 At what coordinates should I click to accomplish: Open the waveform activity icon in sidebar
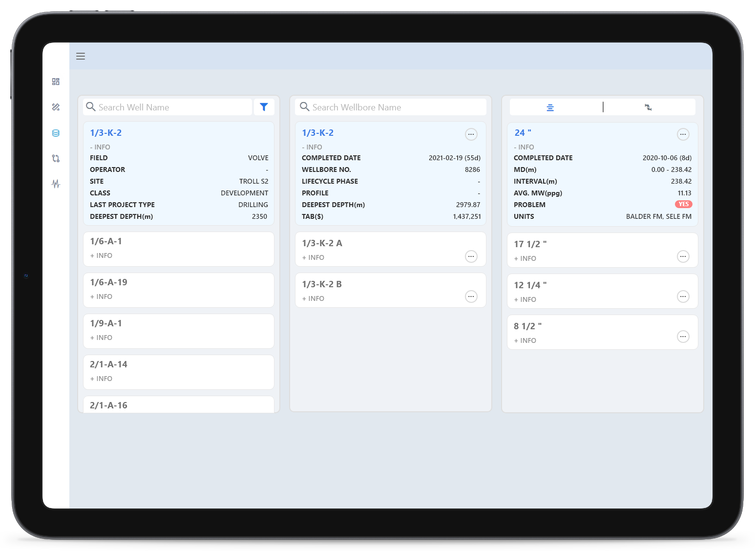56,184
